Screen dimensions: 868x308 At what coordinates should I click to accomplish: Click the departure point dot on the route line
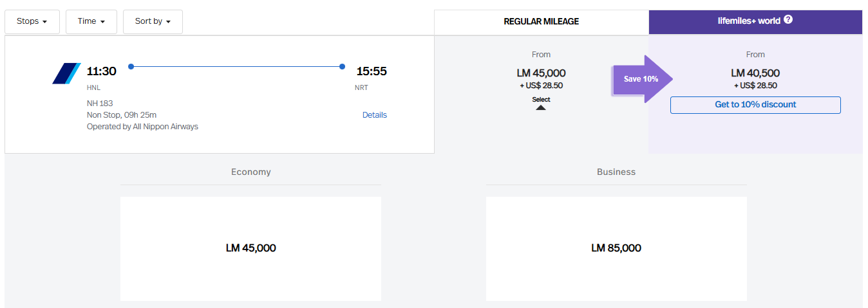coord(131,66)
